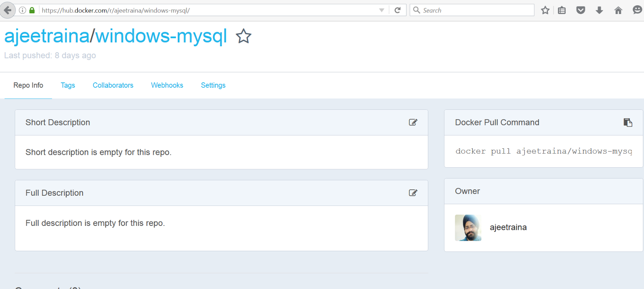Select the Repo Info tab
The width and height of the screenshot is (644, 289).
pyautogui.click(x=28, y=85)
